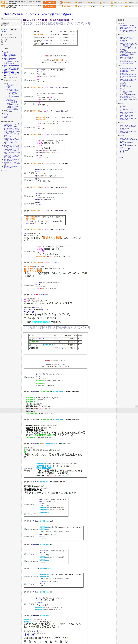Open No.50「運命」 in the recently created pages list
This screenshot has height=644, width=138.
[8, 137]
